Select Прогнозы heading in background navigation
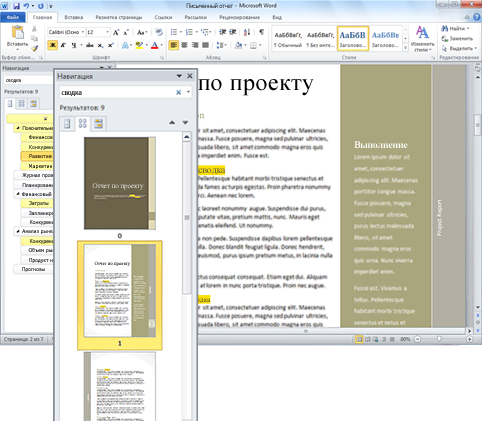This screenshot has width=482, height=421. pos(33,269)
